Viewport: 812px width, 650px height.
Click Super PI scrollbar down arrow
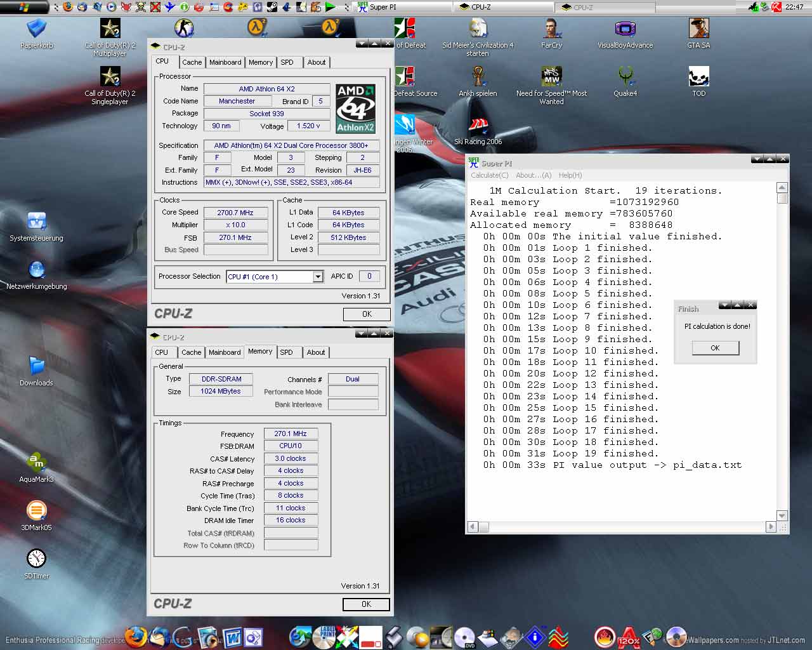782,515
